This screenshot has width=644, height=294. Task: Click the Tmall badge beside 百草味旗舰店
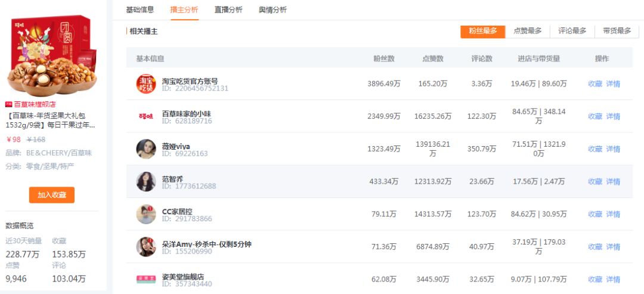[x=8, y=105]
